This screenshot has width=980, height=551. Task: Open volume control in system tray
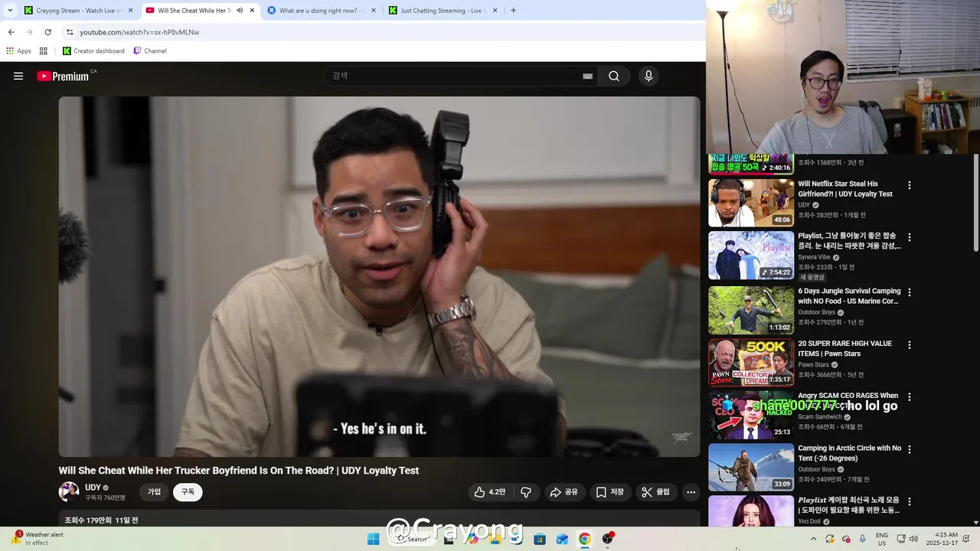coord(913,539)
